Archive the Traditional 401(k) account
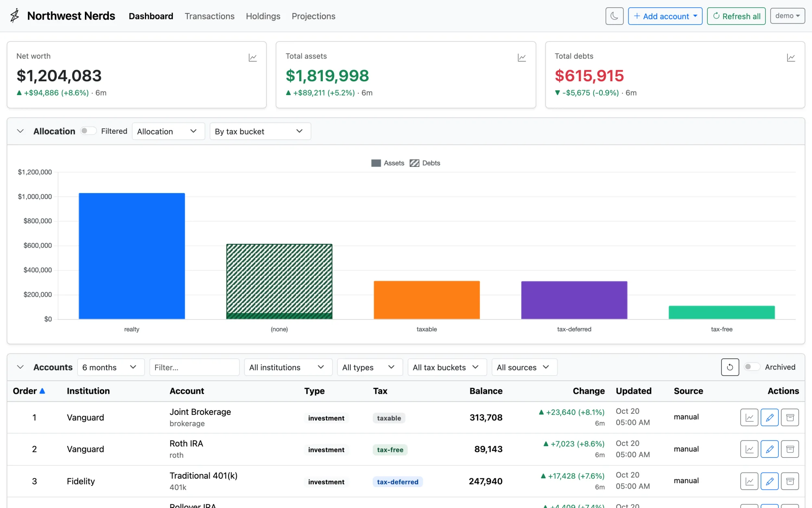Viewport: 812px width, 508px height. [790, 481]
